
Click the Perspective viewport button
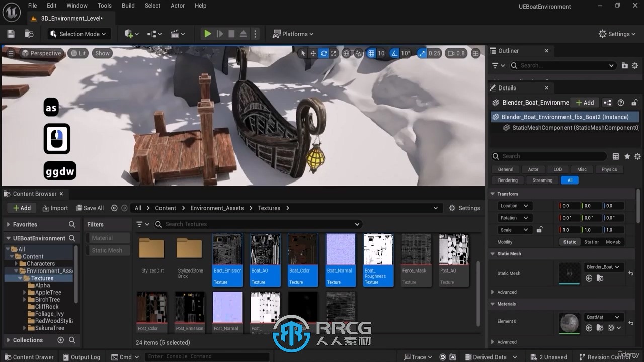(x=41, y=53)
